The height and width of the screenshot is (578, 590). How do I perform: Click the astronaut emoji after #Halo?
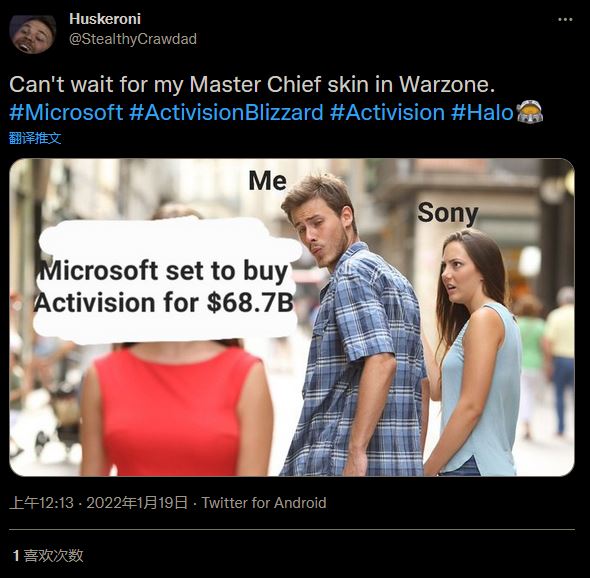530,112
